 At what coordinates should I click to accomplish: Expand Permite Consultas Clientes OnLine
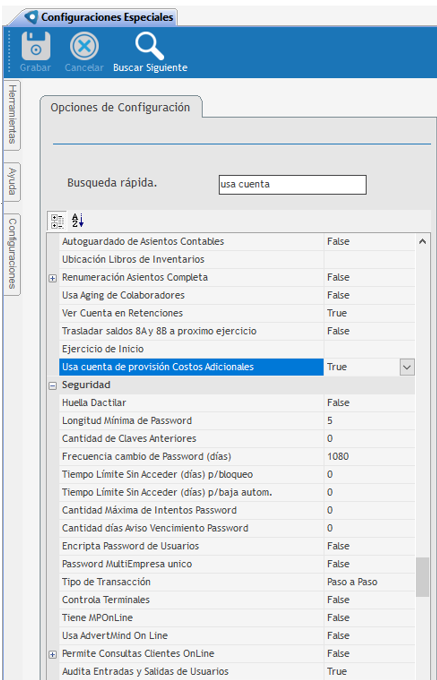(53, 654)
